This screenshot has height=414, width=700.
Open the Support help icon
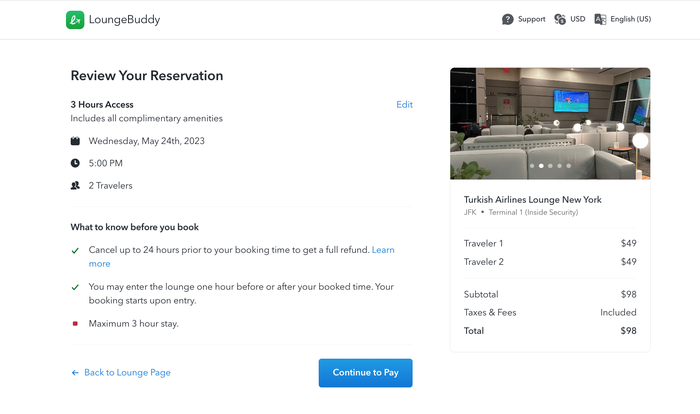pyautogui.click(x=508, y=19)
